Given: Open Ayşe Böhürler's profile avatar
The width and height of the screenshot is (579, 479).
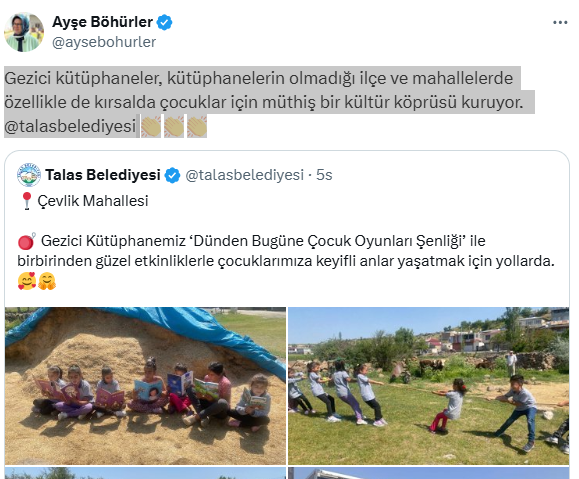Looking at the screenshot, I should point(24,32).
